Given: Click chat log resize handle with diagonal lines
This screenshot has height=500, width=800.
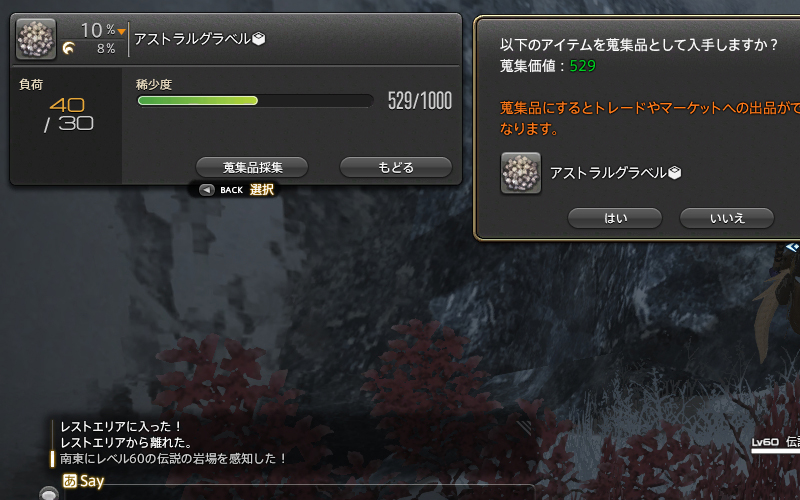Looking at the screenshot, I should tap(524, 428).
